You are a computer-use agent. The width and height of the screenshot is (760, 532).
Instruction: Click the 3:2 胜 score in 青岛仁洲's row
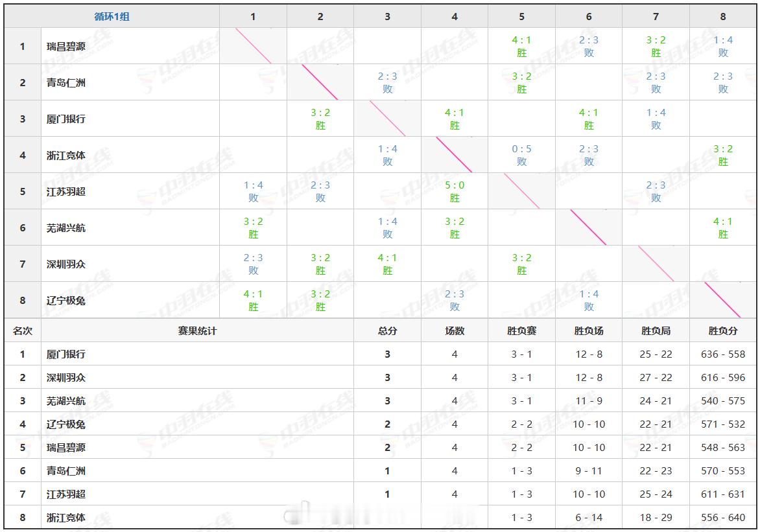pyautogui.click(x=521, y=82)
